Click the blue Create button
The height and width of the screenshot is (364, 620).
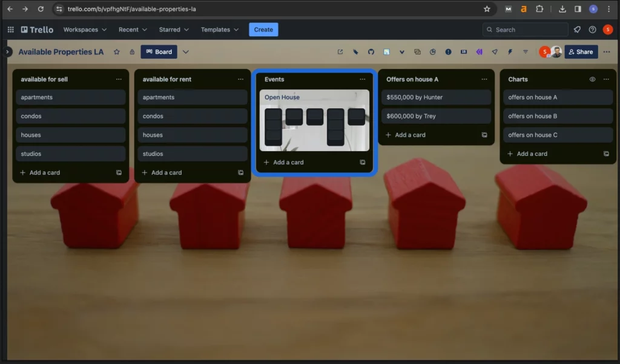[x=263, y=30]
